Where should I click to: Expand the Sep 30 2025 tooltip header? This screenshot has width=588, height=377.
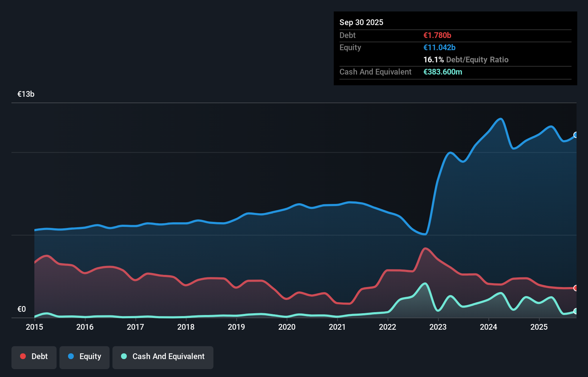[361, 22]
